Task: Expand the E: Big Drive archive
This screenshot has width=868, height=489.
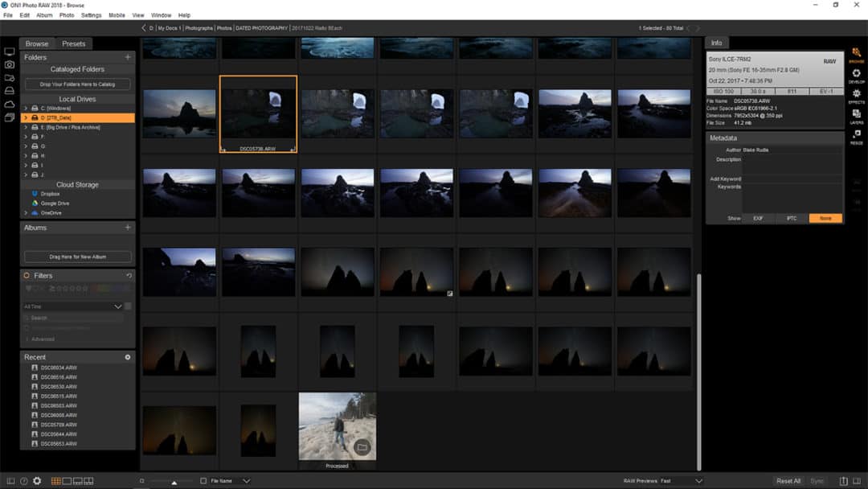Action: point(26,127)
